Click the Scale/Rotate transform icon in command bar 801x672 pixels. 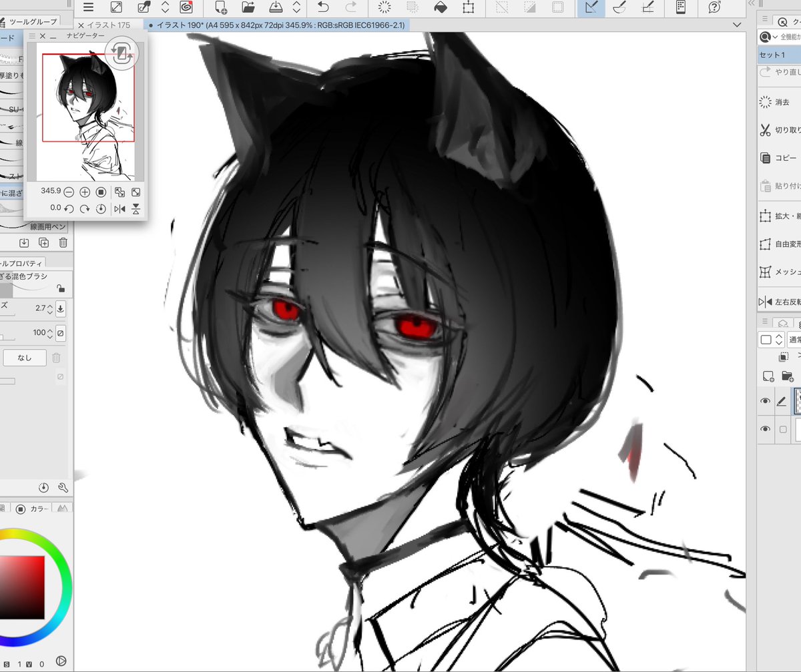coord(469,7)
